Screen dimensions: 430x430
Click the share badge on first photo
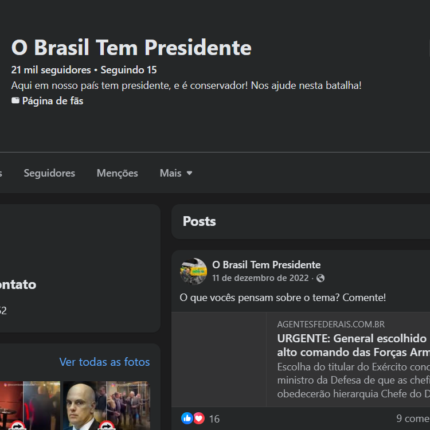[x=18, y=426]
